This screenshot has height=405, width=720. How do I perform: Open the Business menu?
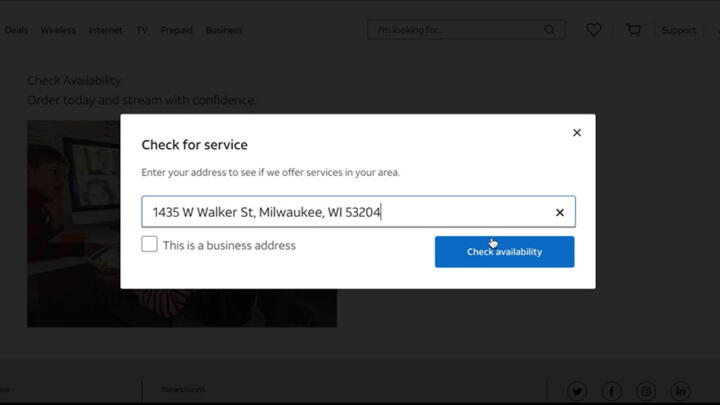(224, 30)
